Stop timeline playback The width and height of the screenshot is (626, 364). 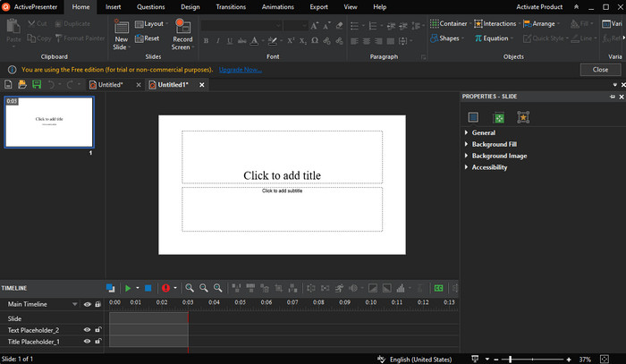[148, 288]
